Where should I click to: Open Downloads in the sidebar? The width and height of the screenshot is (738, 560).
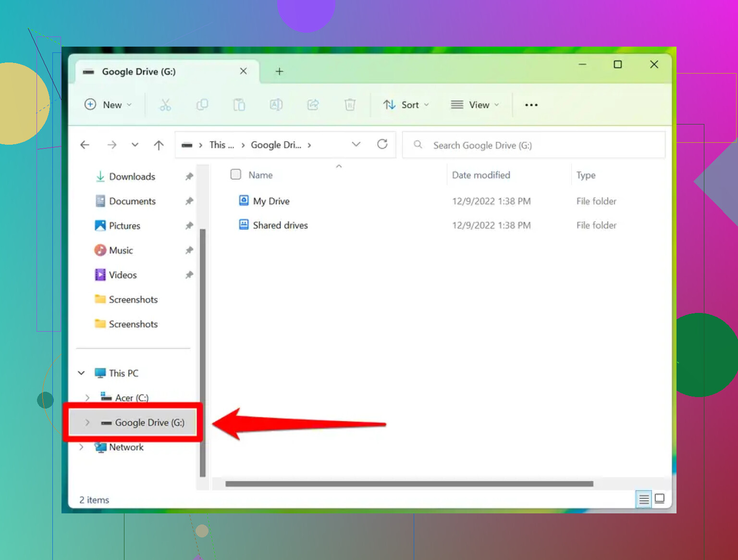(x=132, y=176)
